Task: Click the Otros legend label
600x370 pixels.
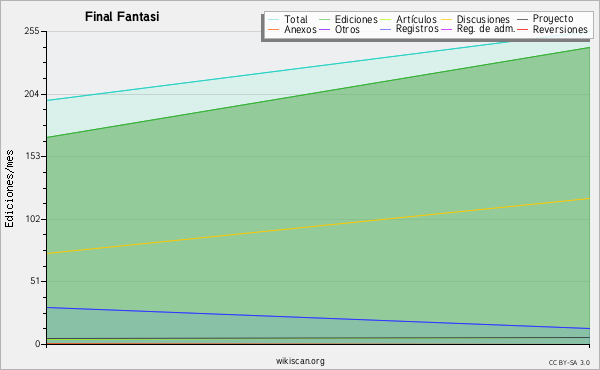Action: click(347, 29)
